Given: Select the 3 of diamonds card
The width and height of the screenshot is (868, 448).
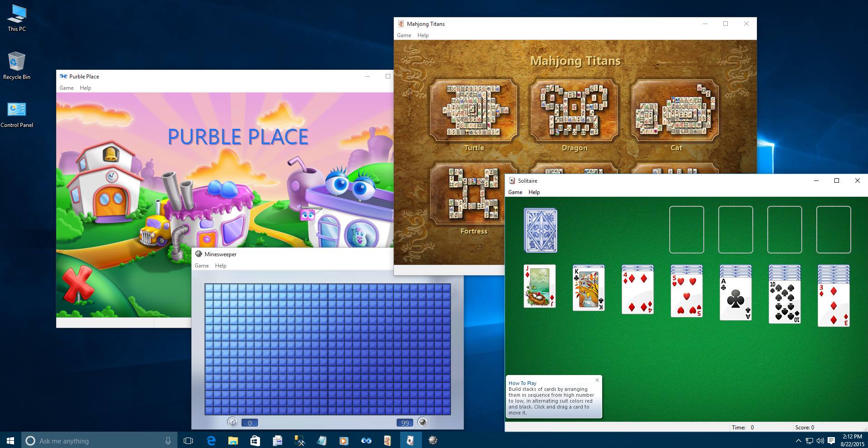Looking at the screenshot, I should pyautogui.click(x=834, y=305).
